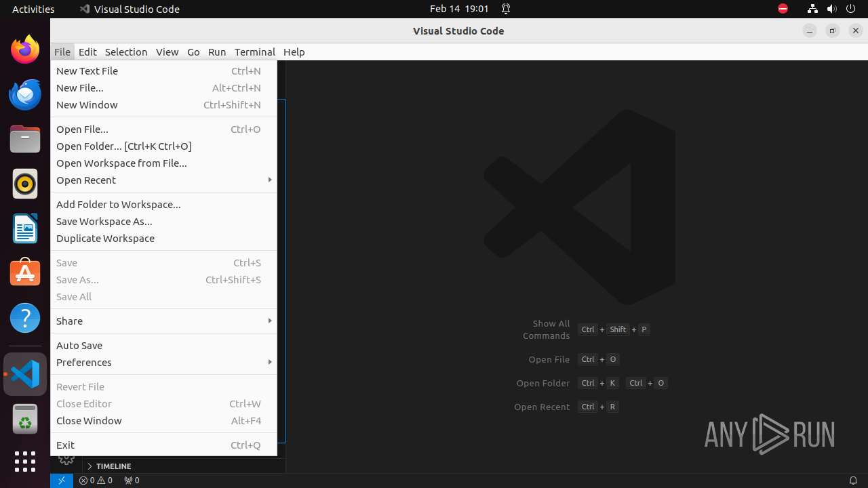Open the Go menu
The width and height of the screenshot is (868, 488).
pyautogui.click(x=193, y=52)
